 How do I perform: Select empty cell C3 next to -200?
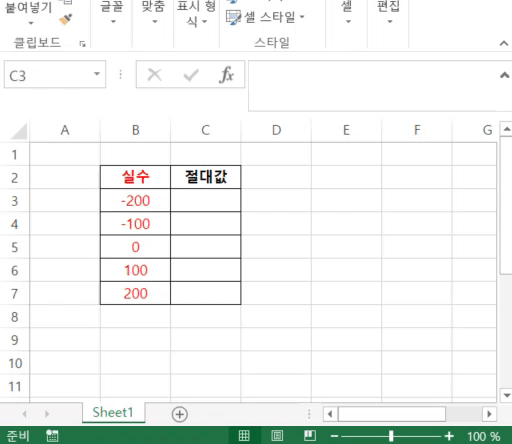tap(206, 200)
